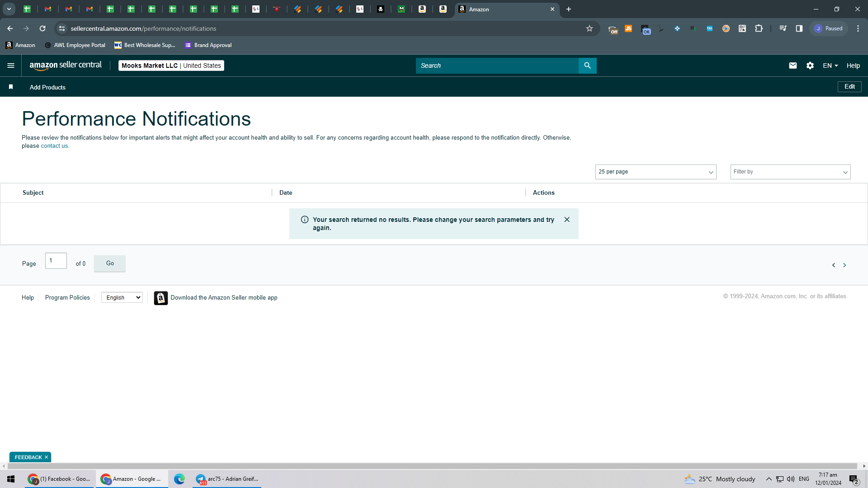Open the messages envelope icon
The height and width of the screenshot is (488, 868).
(x=793, y=66)
